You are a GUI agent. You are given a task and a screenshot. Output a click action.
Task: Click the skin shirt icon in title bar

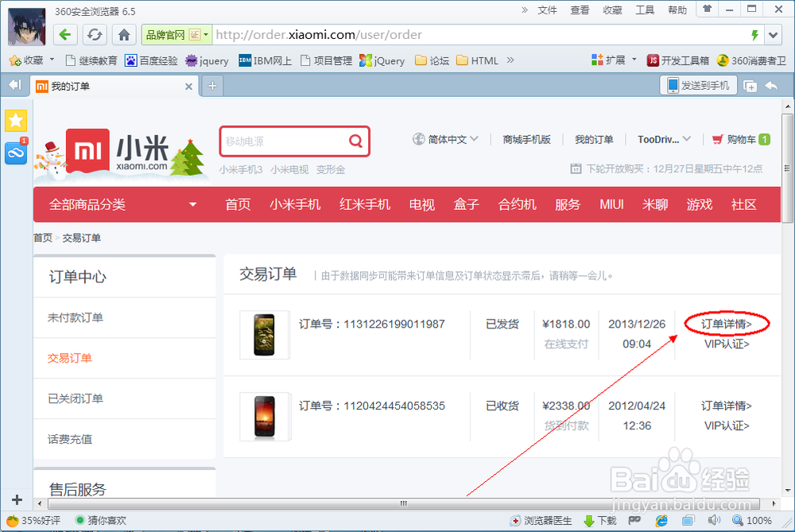pyautogui.click(x=707, y=9)
